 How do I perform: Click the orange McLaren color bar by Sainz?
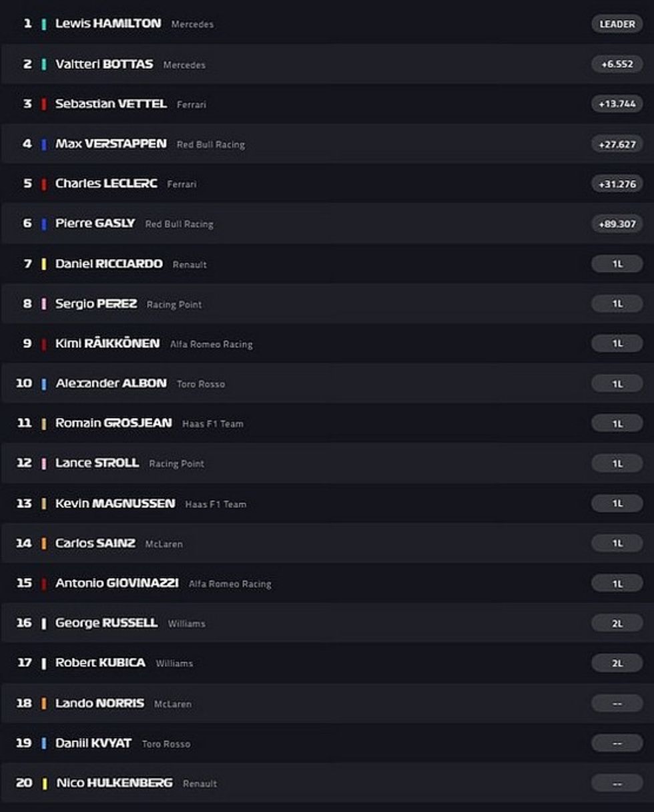[43, 544]
